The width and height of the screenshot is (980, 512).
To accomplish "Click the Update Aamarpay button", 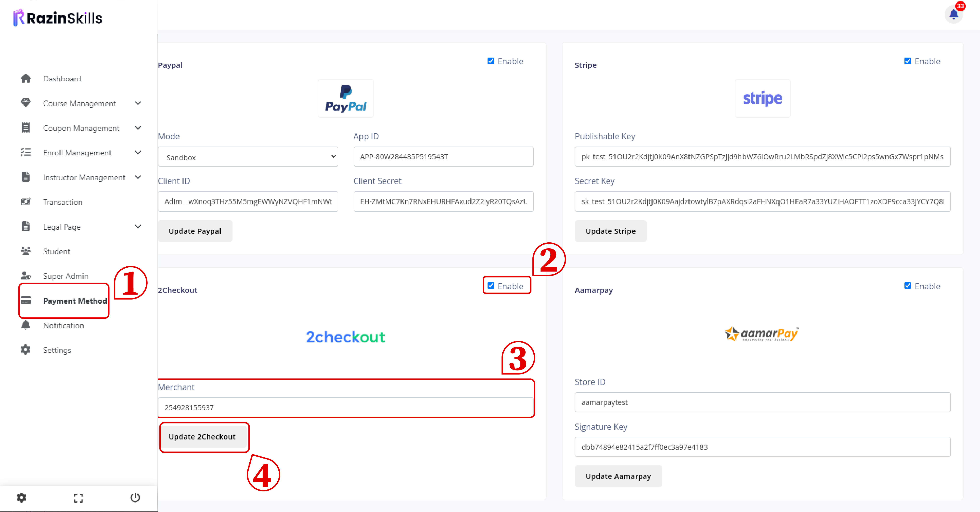I will 618,476.
